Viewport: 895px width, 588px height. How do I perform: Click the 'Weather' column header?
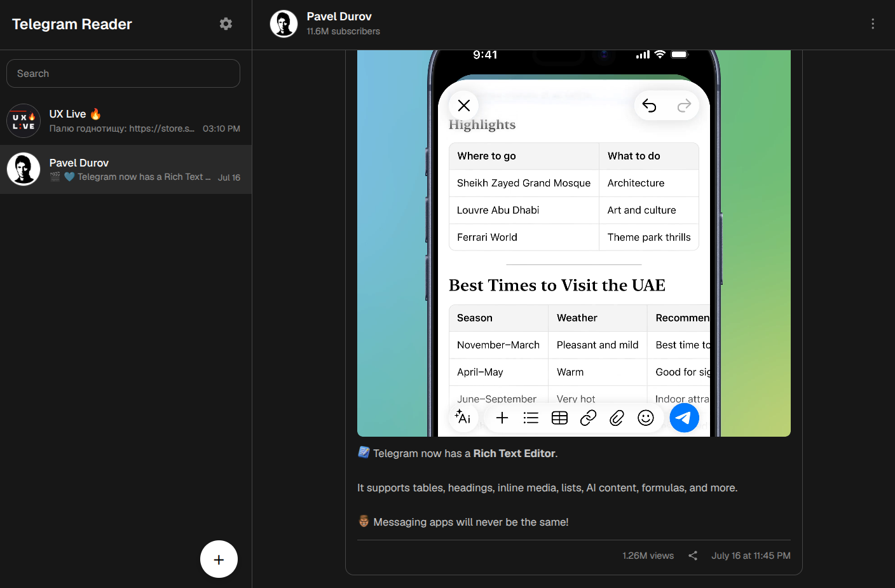[x=598, y=318]
